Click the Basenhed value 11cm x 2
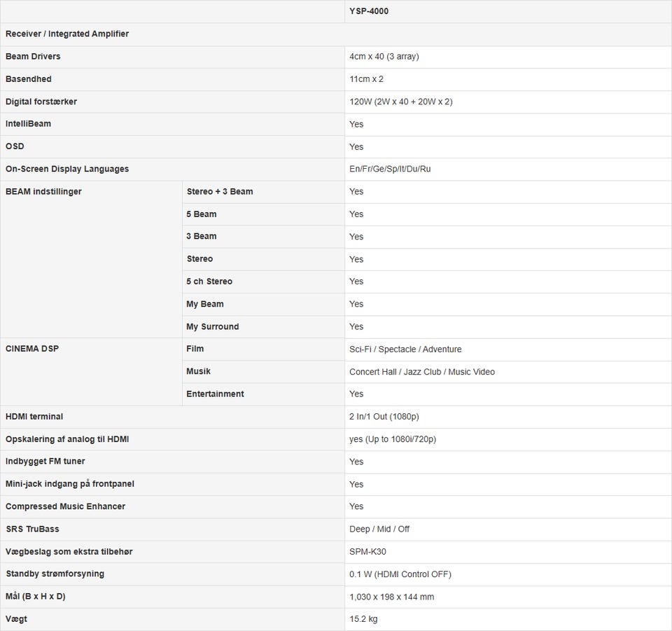Viewport: 672px width, 631px height. (x=366, y=79)
